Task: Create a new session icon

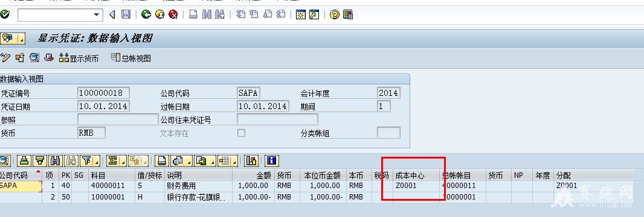Action: (301, 14)
